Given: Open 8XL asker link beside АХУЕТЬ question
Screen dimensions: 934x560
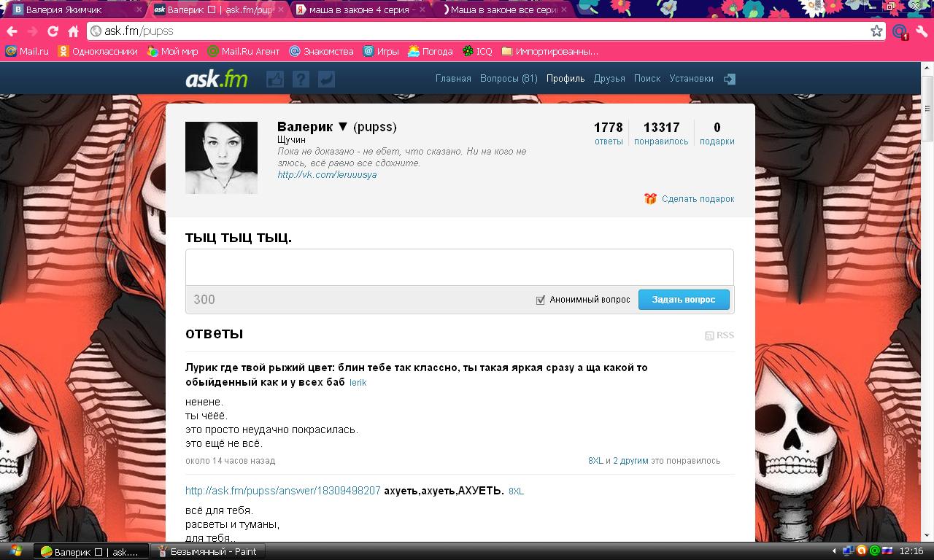Looking at the screenshot, I should coord(516,491).
